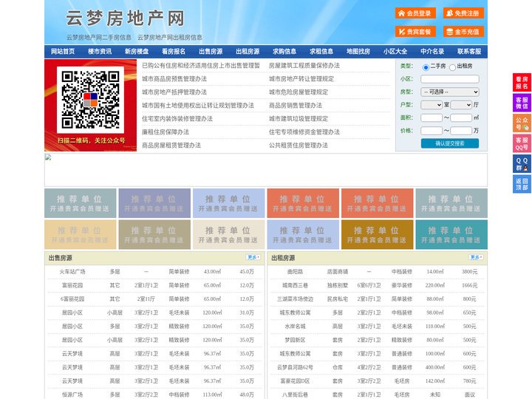Open 新房楼盘 navigation item
Viewport: 532px width, 399px height.
[x=137, y=52]
